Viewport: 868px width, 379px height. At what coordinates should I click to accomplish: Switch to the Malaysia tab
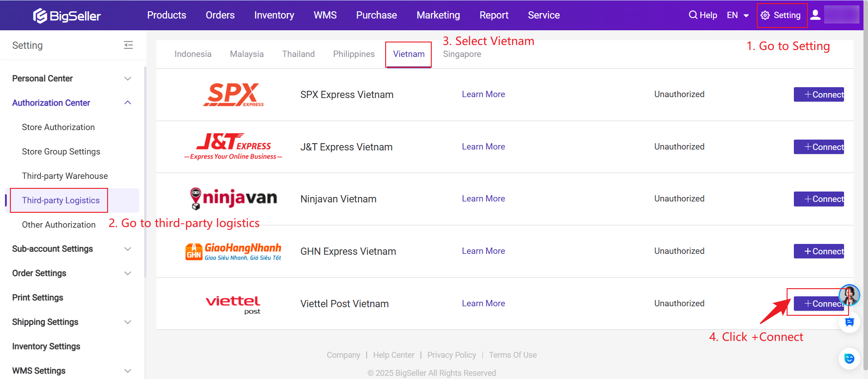[x=247, y=54]
